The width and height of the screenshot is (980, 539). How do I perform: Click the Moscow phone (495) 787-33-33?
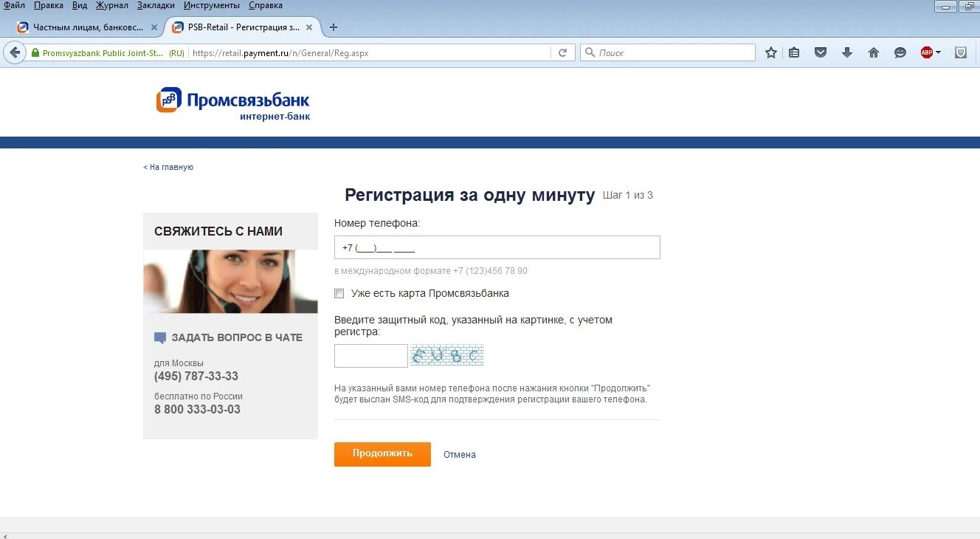tap(196, 377)
